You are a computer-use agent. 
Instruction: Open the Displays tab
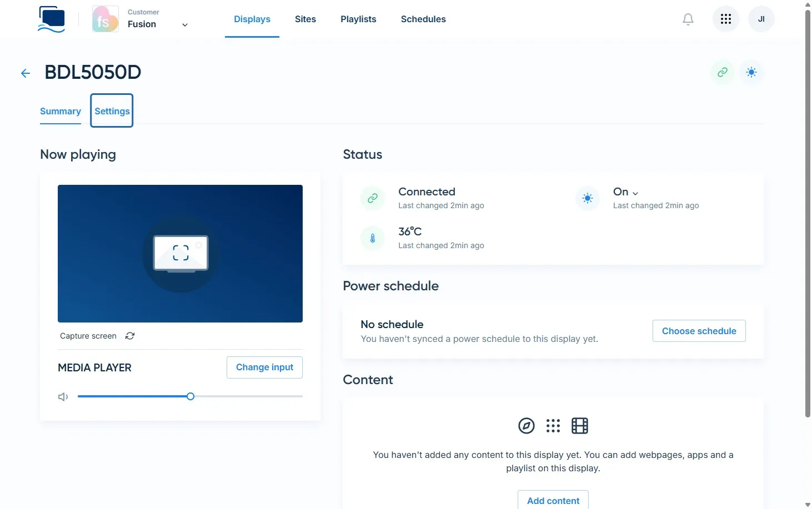pyautogui.click(x=252, y=19)
